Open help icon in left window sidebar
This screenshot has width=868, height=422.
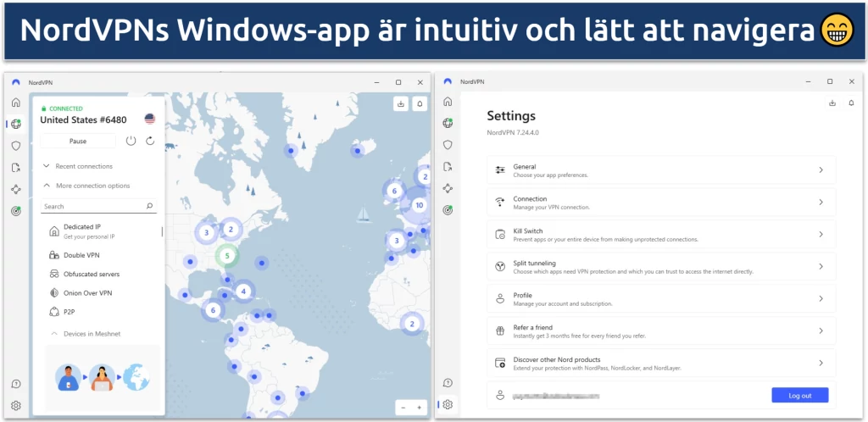16,383
